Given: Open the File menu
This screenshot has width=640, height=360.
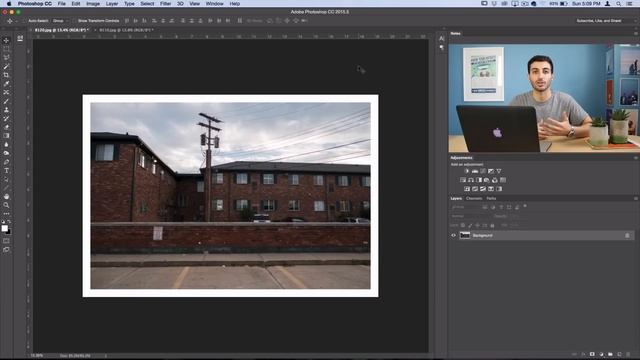Looking at the screenshot, I should (61, 4).
